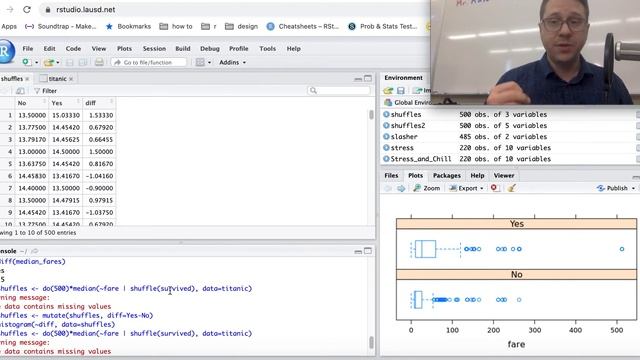The width and height of the screenshot is (640, 360).
Task: Maximize the console pane
Action: pos(368,251)
